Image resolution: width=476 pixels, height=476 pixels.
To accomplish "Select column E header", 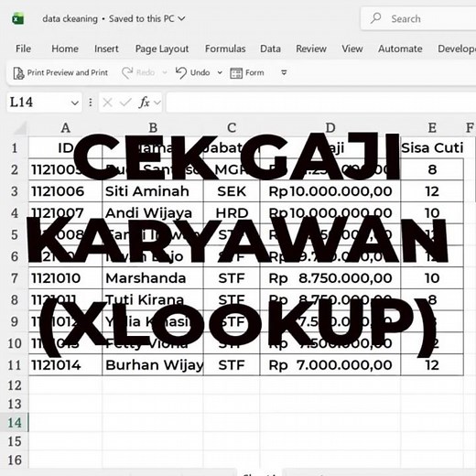I will (432, 128).
